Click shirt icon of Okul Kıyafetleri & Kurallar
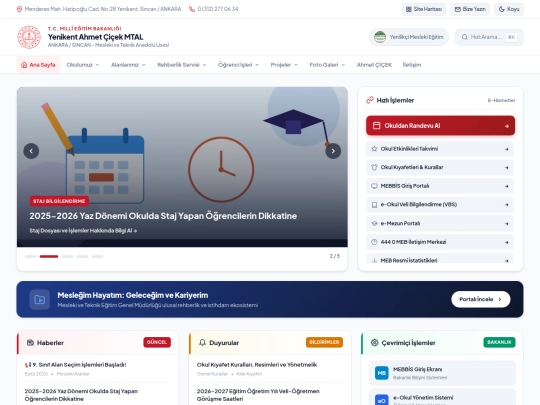Viewport: 540px width, 405px height. (374, 167)
